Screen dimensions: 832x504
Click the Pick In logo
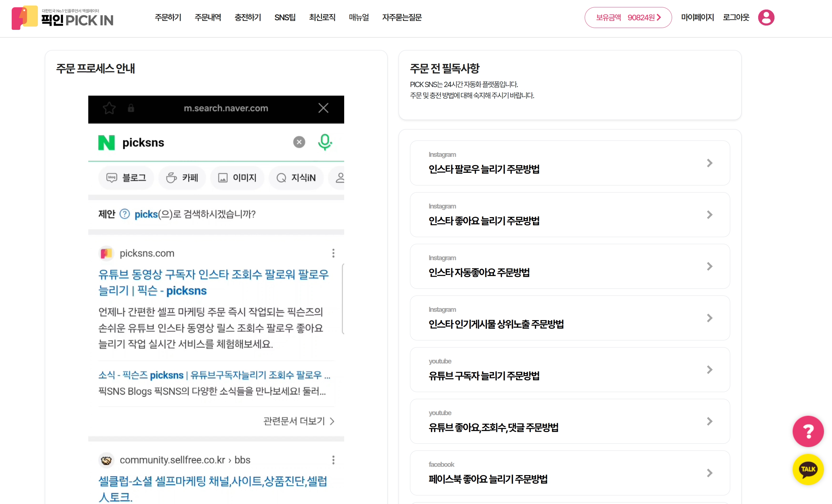tap(63, 18)
